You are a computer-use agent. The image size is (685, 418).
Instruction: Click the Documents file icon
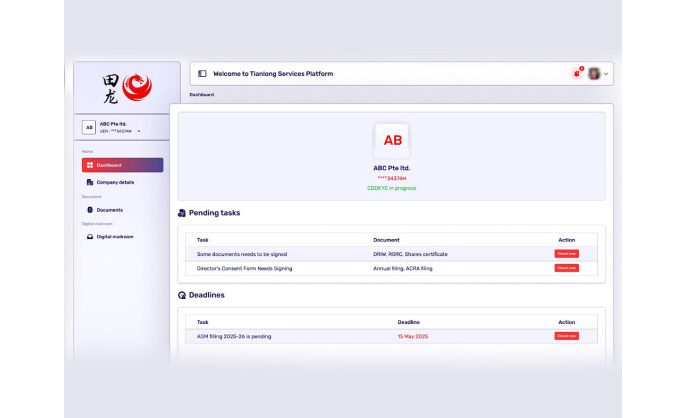pyautogui.click(x=90, y=210)
